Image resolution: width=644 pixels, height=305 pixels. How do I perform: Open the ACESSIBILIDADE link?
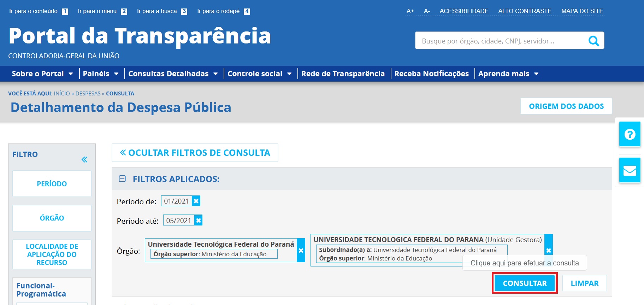(x=464, y=11)
